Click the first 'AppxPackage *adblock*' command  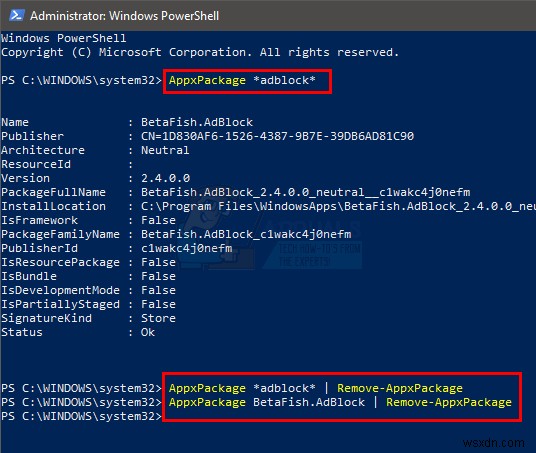click(242, 80)
